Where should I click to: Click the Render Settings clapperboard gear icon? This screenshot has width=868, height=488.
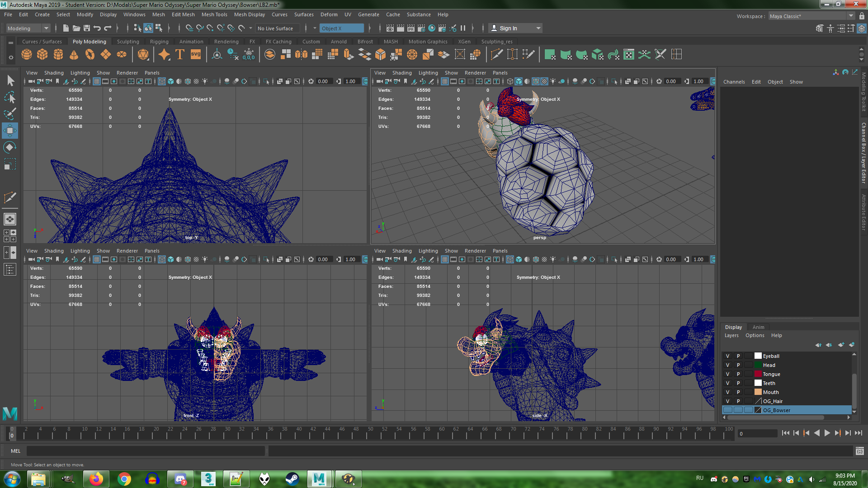click(421, 28)
